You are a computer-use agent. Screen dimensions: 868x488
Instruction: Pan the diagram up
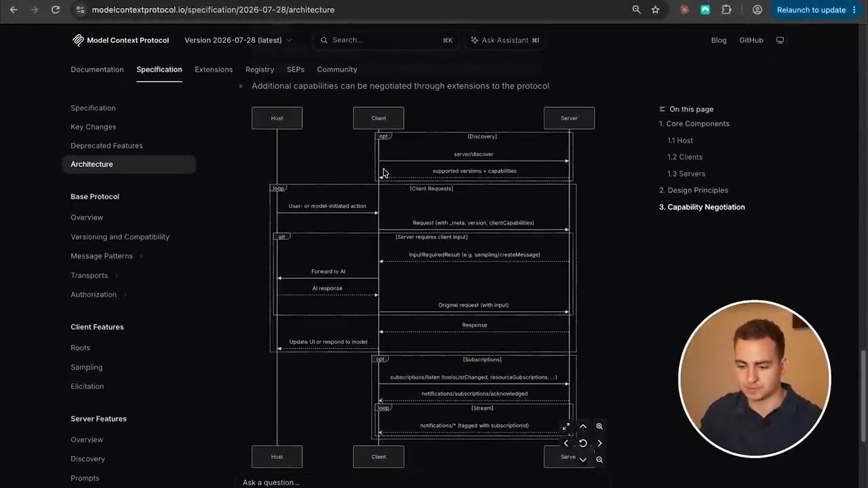pyautogui.click(x=583, y=426)
